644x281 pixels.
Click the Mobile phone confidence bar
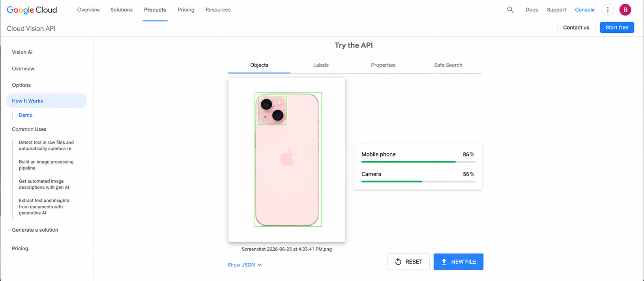pos(418,162)
